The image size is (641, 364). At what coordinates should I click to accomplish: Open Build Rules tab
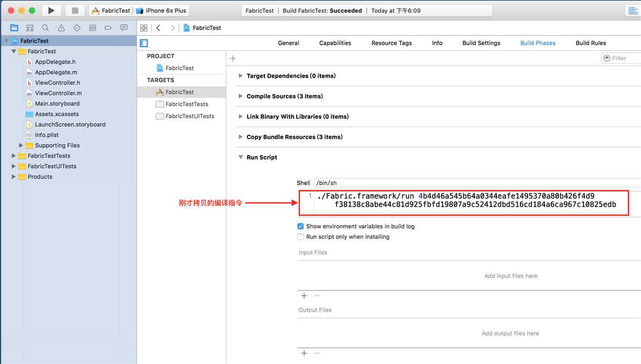point(591,43)
